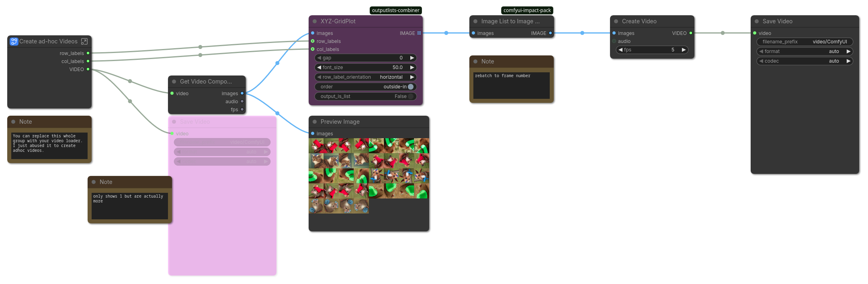Collapse the right-hand Save Video node dot

(757, 21)
